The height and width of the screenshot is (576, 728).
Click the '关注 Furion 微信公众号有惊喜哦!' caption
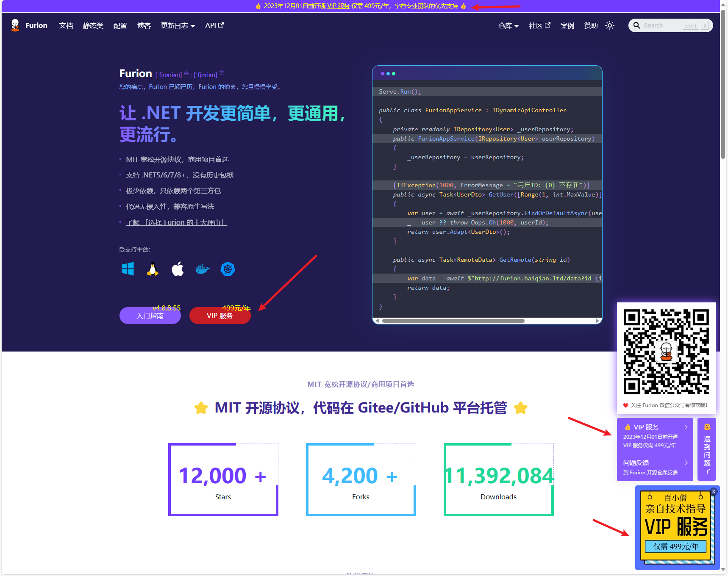point(669,405)
